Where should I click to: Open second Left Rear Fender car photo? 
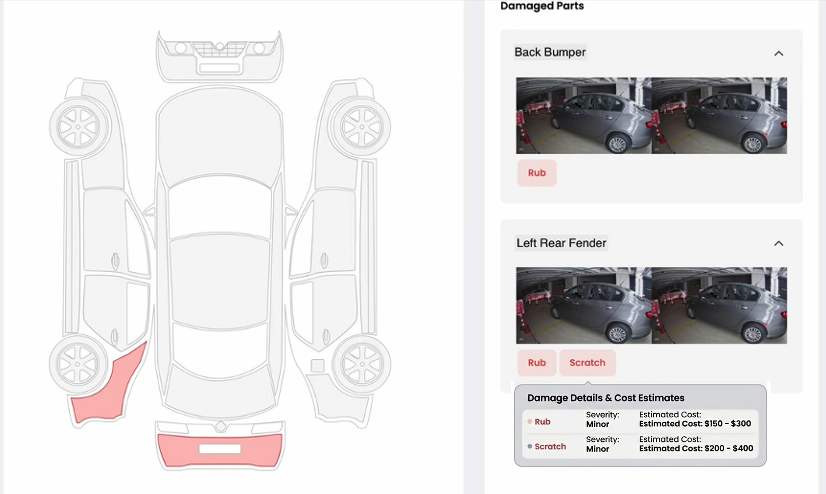pos(719,305)
